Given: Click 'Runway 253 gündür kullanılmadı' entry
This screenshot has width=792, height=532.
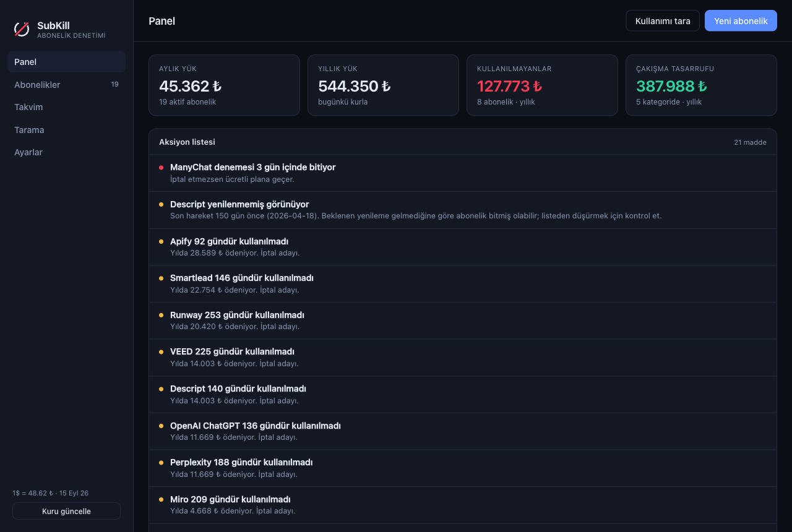Looking at the screenshot, I should click(x=463, y=320).
